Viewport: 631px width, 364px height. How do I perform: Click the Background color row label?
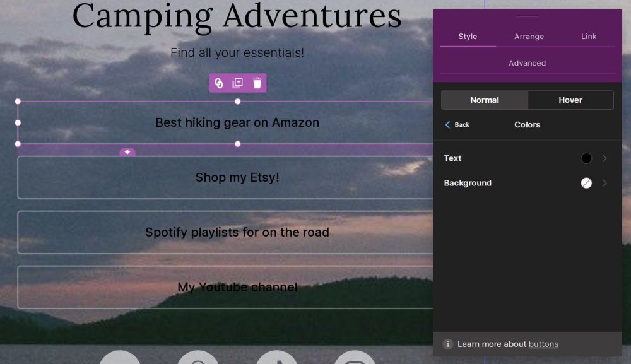pos(468,183)
